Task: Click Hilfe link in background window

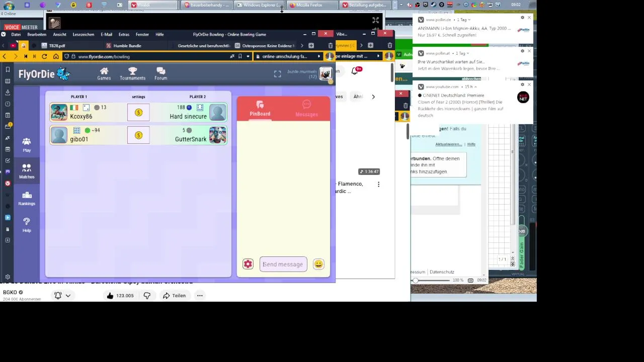Action: pos(471,144)
